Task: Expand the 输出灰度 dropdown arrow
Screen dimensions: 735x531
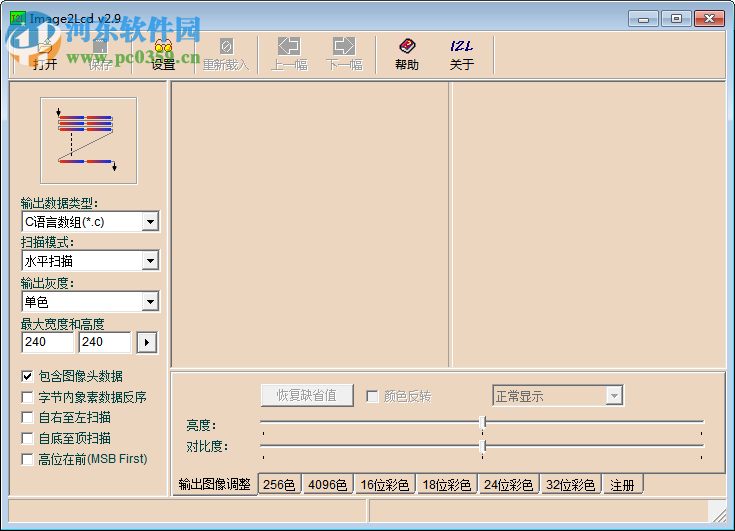Action: [150, 302]
